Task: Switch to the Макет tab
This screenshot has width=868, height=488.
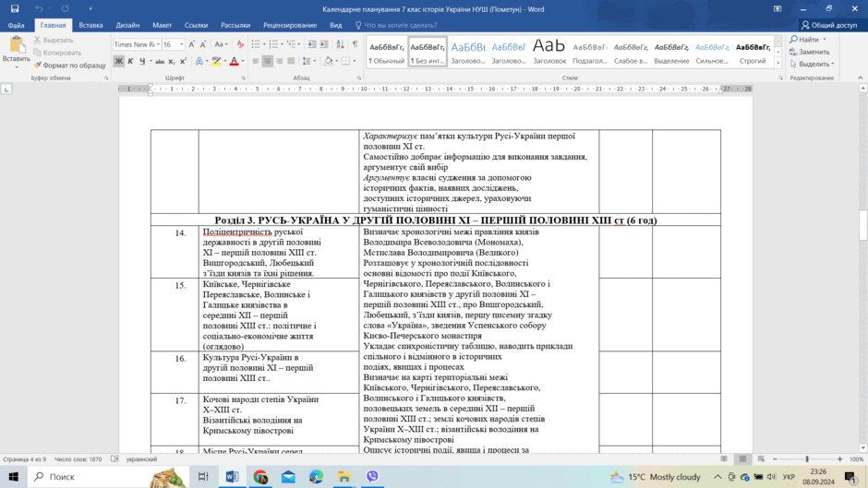Action: [163, 25]
